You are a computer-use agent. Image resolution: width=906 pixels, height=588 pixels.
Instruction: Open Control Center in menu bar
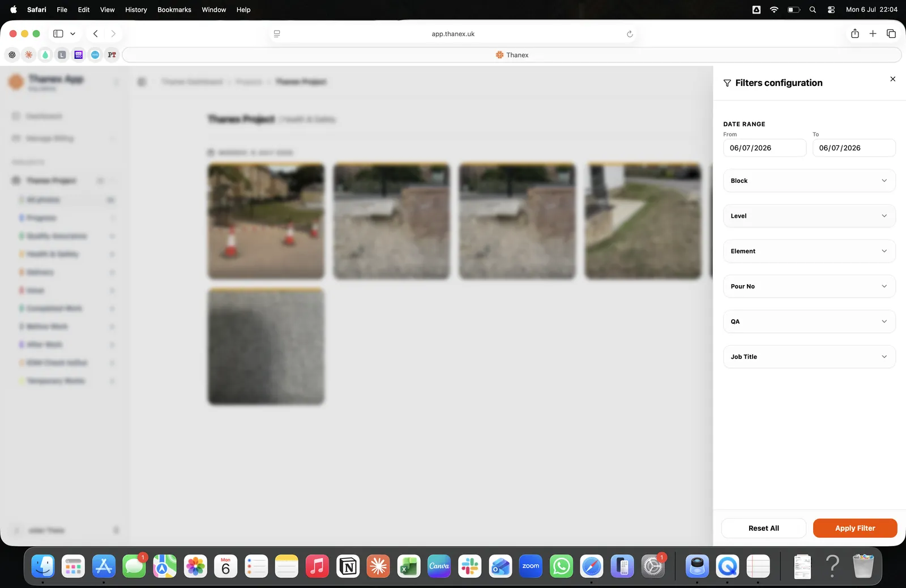(831, 10)
